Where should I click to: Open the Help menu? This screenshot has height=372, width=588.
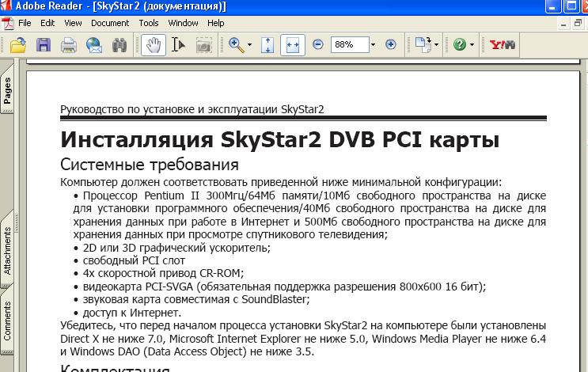215,23
